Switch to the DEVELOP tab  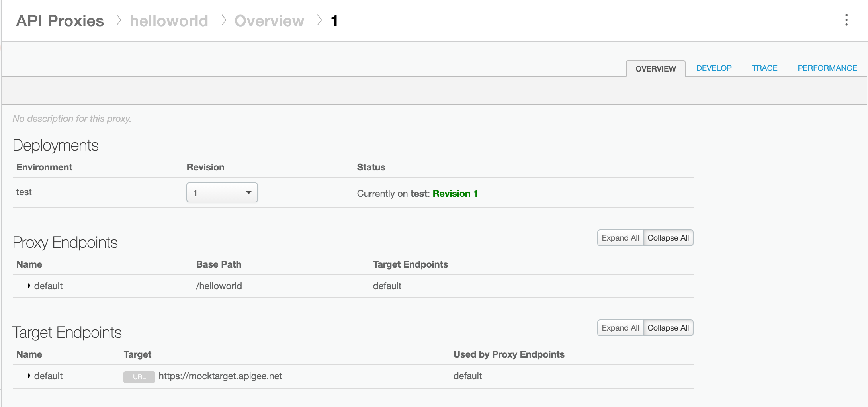[x=714, y=68]
